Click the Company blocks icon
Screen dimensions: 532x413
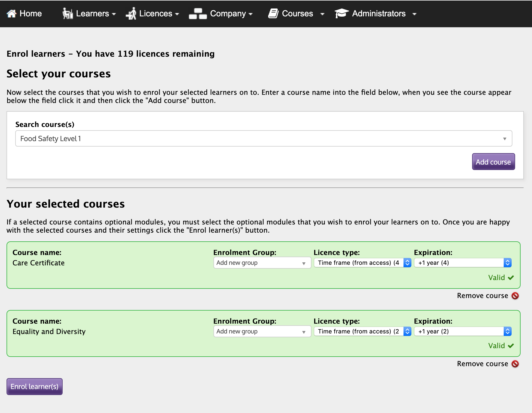[x=198, y=13]
